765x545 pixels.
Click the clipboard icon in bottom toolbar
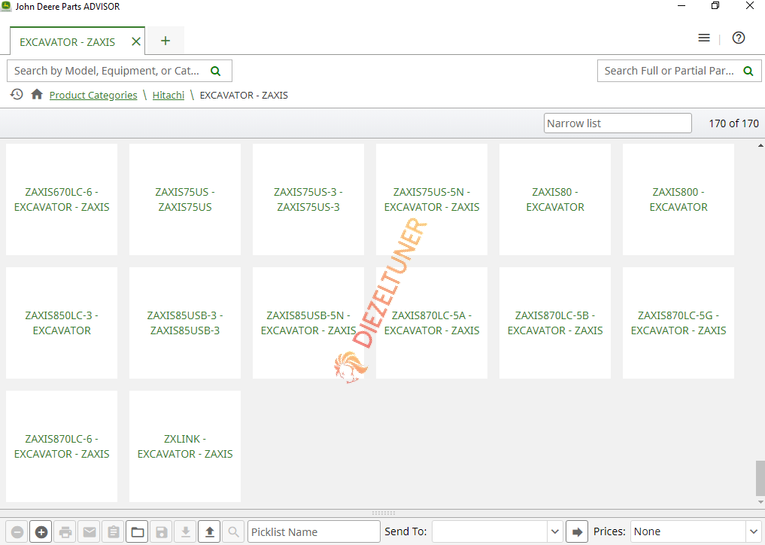(113, 532)
